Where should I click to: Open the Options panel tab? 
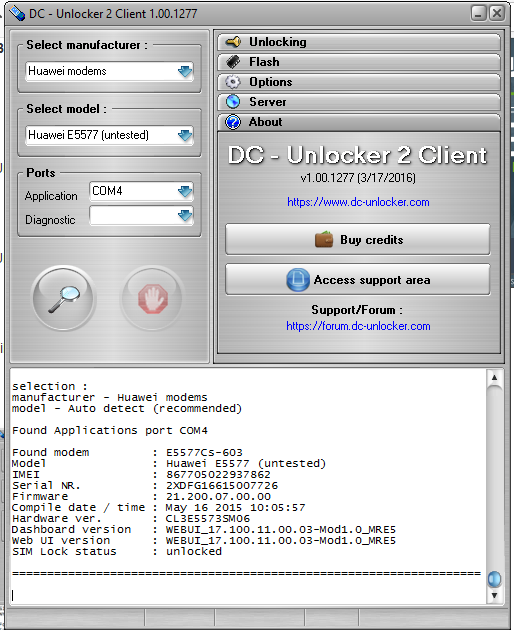[359, 82]
